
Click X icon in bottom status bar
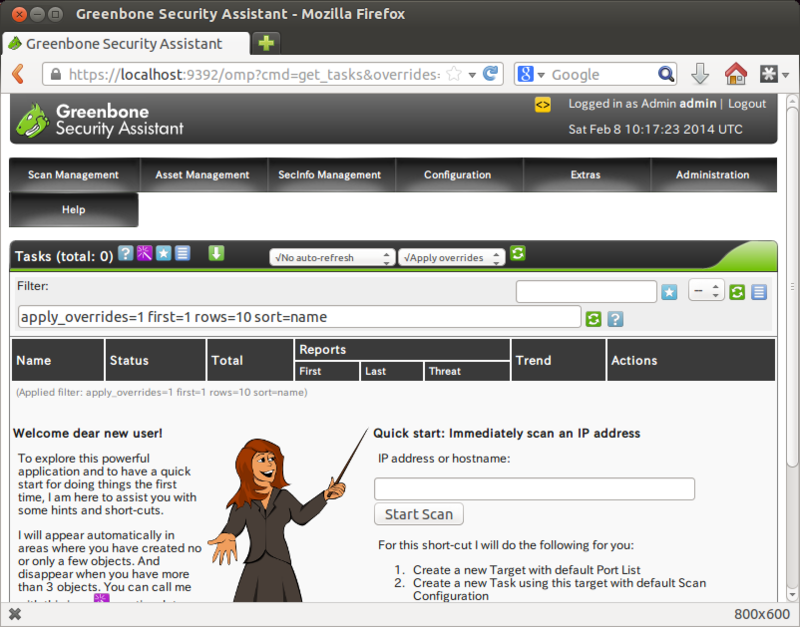[15, 614]
